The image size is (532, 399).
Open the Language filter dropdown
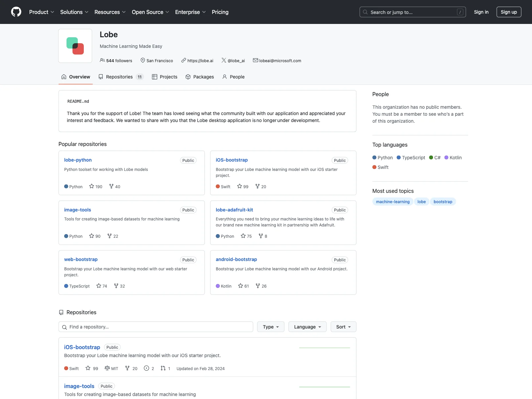tap(308, 327)
